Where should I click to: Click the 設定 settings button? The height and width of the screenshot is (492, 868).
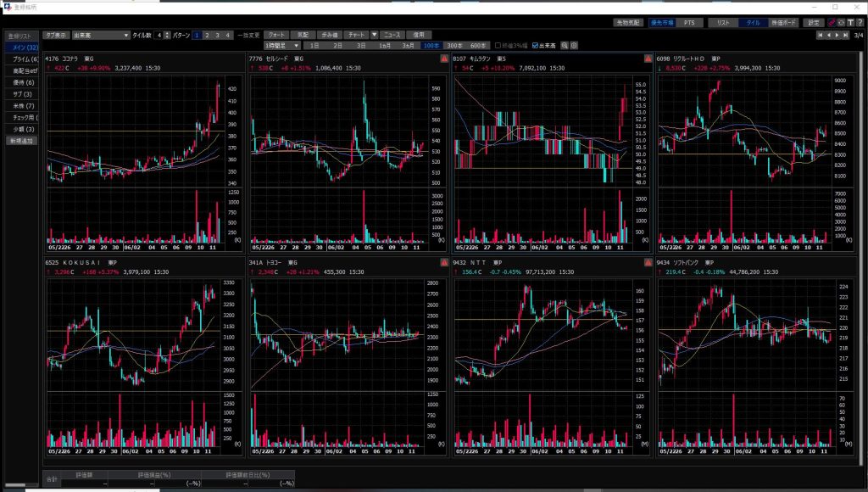tap(814, 23)
